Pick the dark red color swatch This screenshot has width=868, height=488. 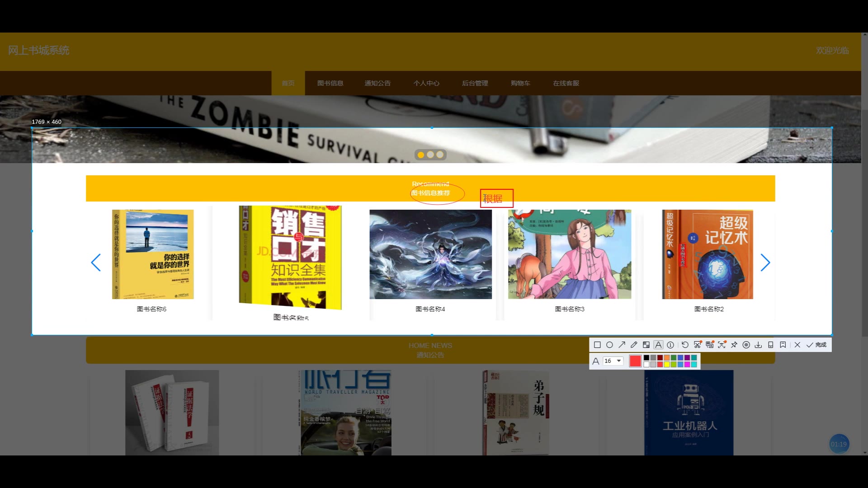click(660, 357)
